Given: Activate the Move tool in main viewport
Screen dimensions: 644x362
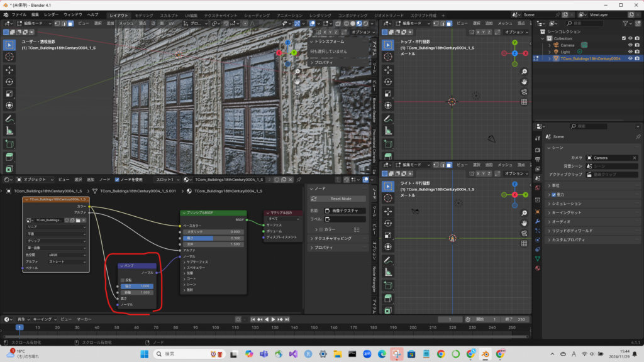Looking at the screenshot, I should (x=9, y=69).
